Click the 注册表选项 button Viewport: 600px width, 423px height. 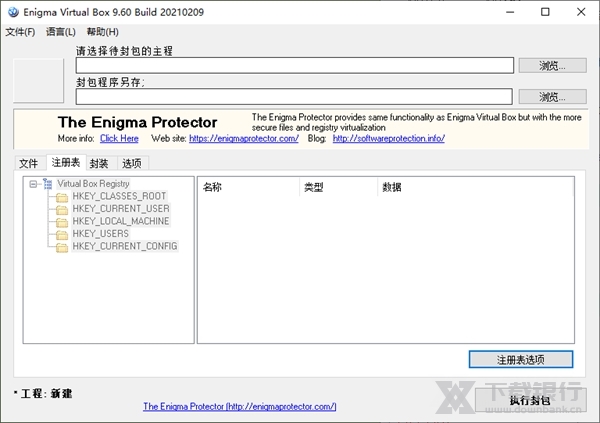521,359
